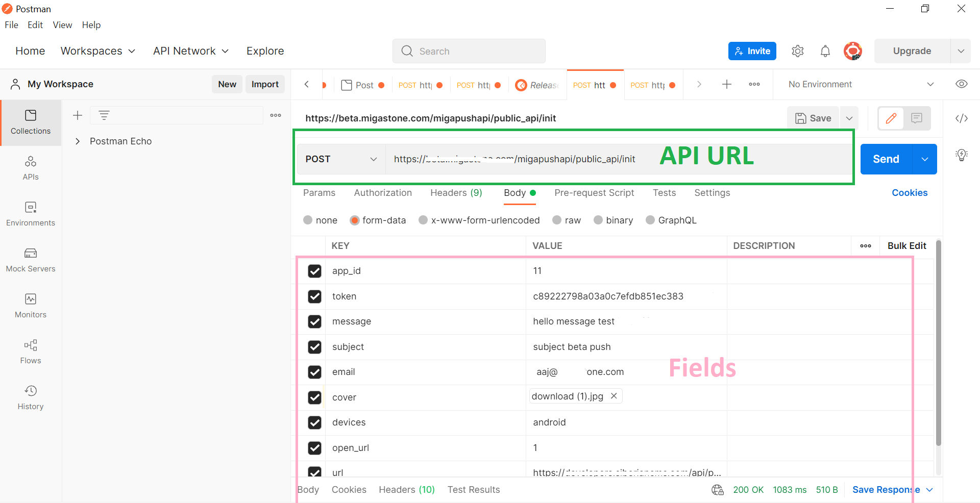Open the Send button dropdown arrow
The image size is (980, 503).
(x=925, y=159)
